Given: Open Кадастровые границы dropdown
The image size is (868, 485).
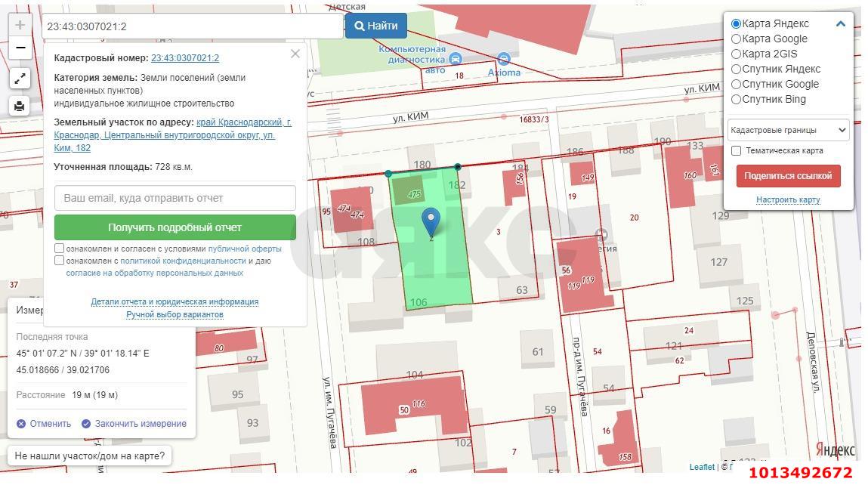Looking at the screenshot, I should (x=788, y=130).
